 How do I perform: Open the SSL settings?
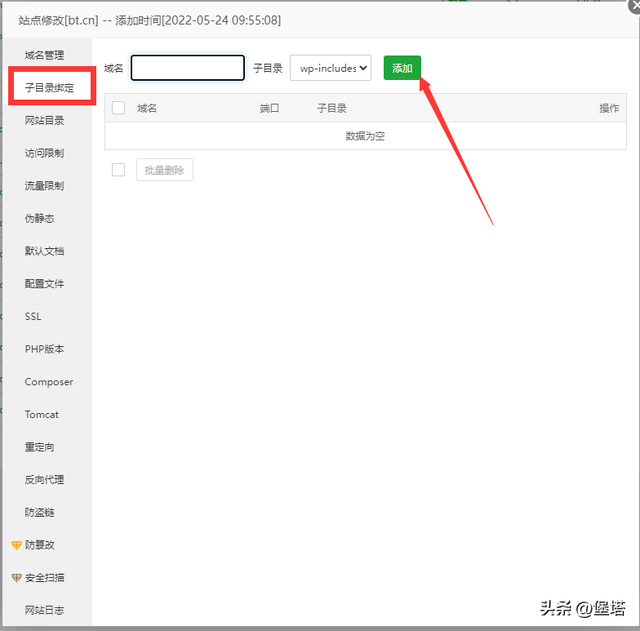(33, 316)
